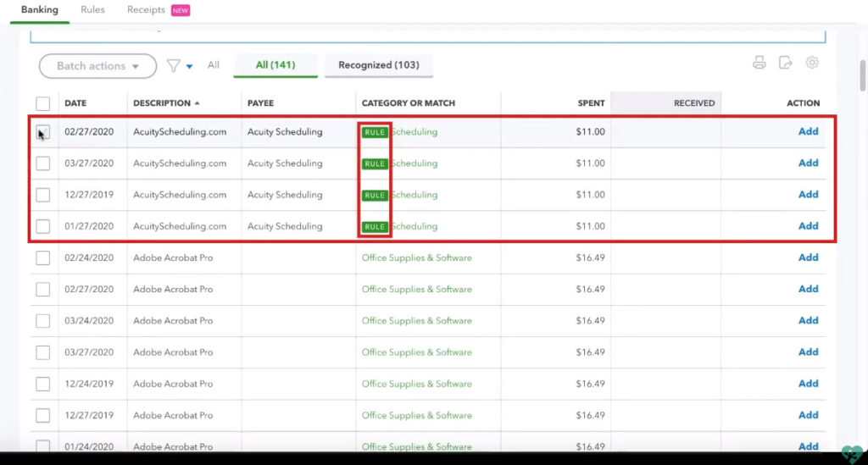Expand the filter dropdown arrow
The height and width of the screenshot is (465, 868).
tap(190, 66)
